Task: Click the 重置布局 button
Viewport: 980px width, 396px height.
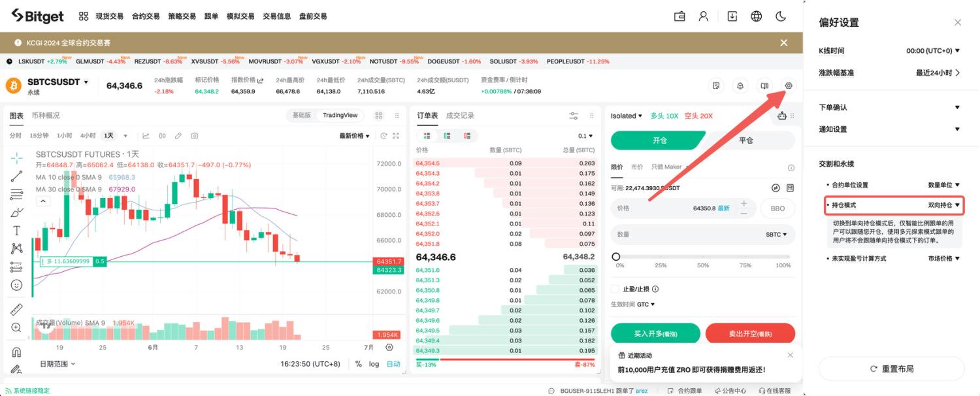Action: point(892,368)
